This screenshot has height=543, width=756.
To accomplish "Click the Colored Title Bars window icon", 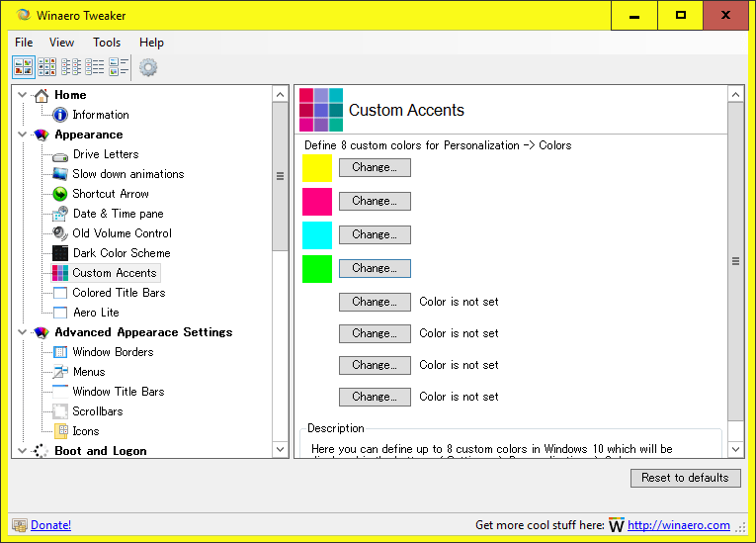I will click(59, 293).
